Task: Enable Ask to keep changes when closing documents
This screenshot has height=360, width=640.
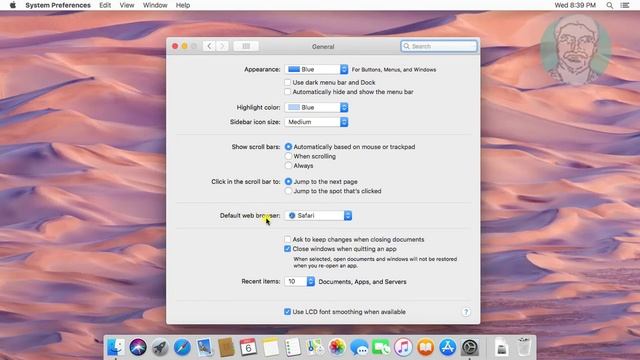Action: 288,239
